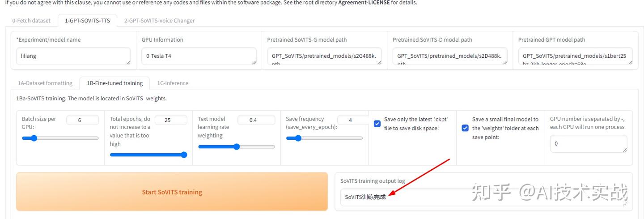
Task: Click the Batch size per GPU slider
Action: point(60,138)
